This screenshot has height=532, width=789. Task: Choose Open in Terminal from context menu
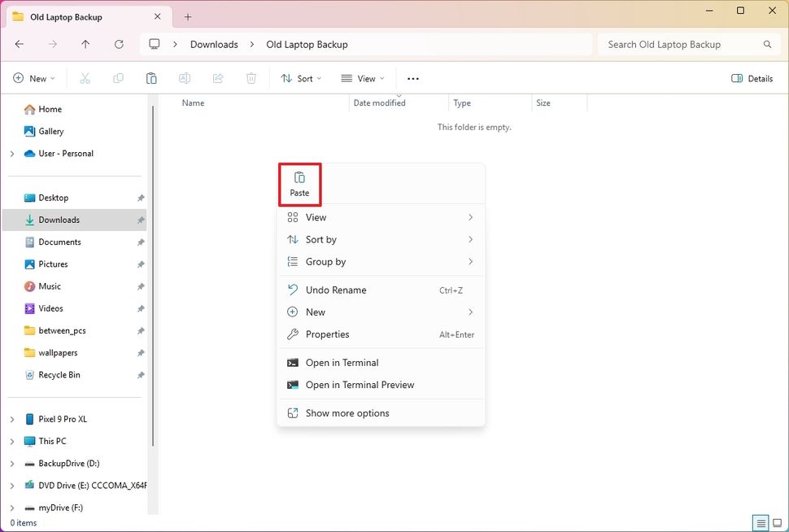(x=342, y=363)
